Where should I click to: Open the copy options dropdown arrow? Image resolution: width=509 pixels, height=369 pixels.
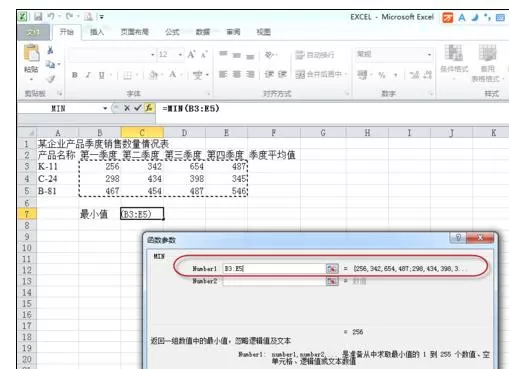(59, 64)
